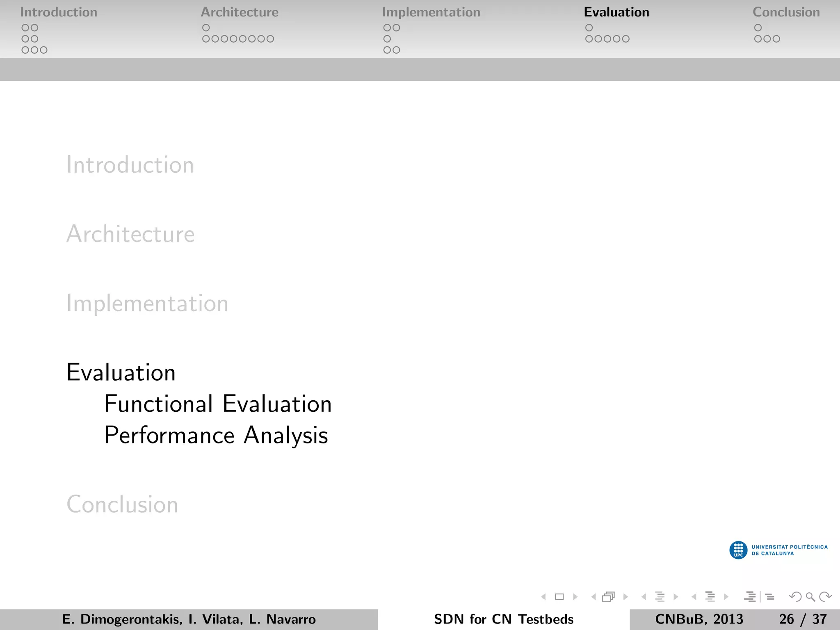Click the single slide rectangle icon

pyautogui.click(x=559, y=597)
